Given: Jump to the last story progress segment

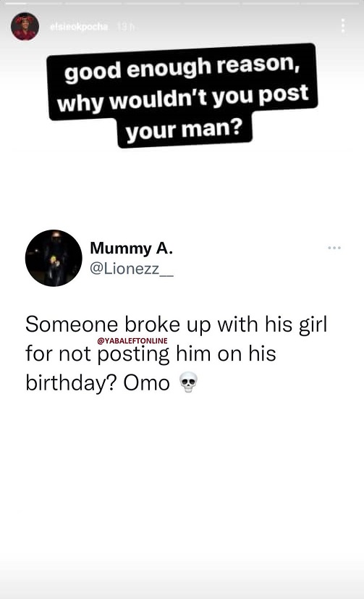Looking at the screenshot, I should coord(331,4).
